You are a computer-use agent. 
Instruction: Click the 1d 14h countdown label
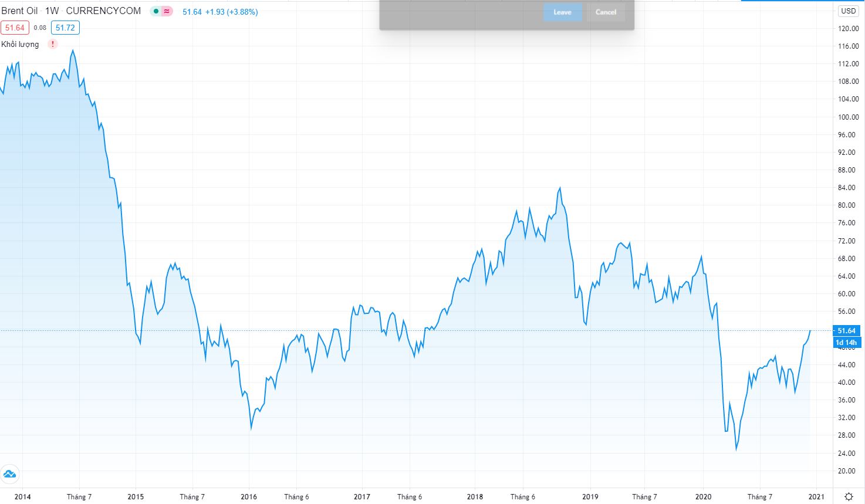(x=846, y=343)
